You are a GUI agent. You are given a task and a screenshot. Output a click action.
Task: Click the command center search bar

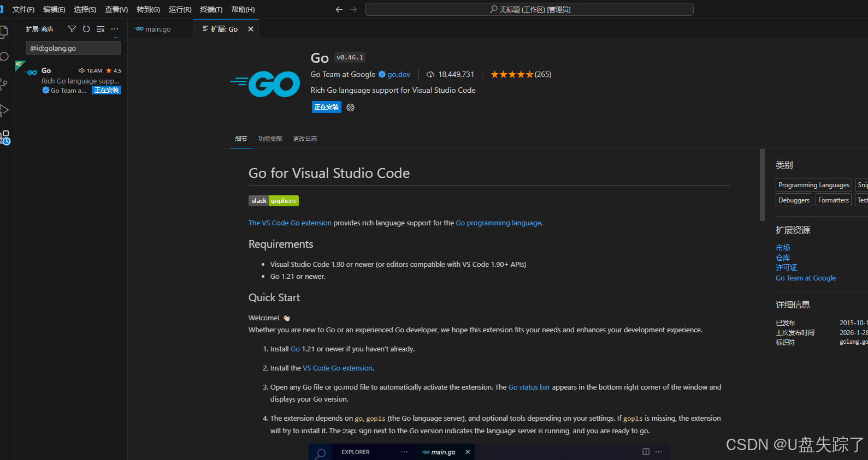click(529, 9)
